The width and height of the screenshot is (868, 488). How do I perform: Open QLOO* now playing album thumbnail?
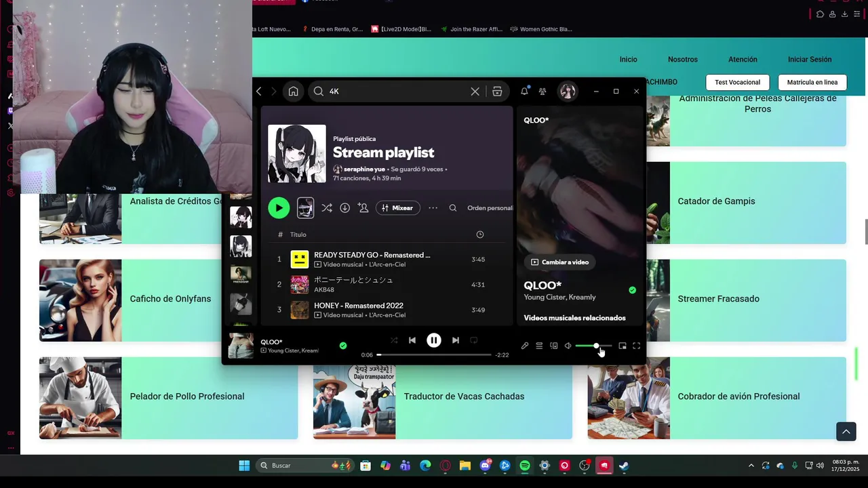point(241,346)
